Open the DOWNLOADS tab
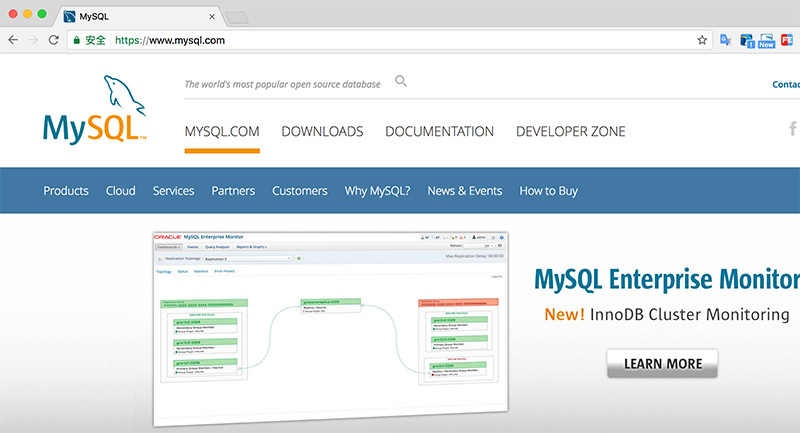Screen dimensions: 800x433 coord(322,131)
